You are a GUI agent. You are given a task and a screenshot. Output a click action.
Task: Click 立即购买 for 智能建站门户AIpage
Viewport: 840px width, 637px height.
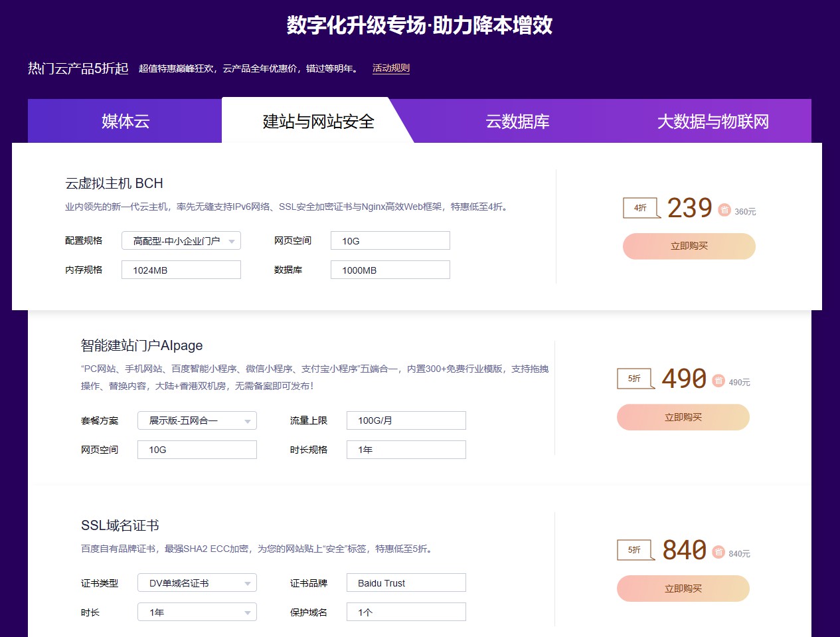683,418
